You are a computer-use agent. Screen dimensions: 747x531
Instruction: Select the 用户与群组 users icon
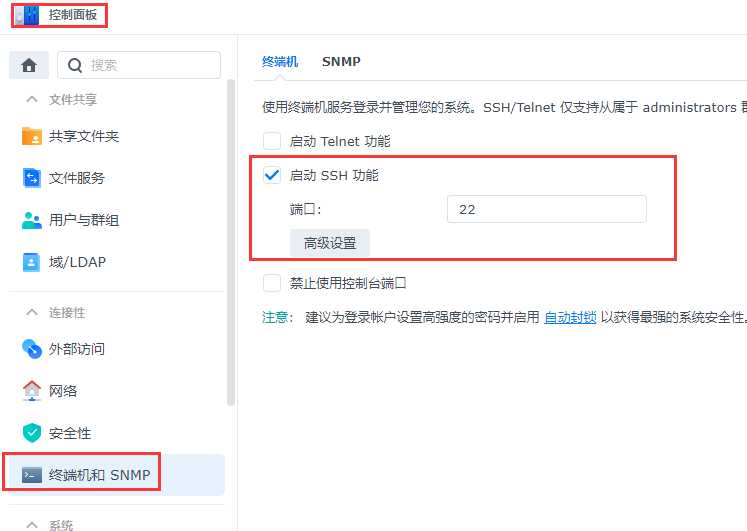coord(32,220)
